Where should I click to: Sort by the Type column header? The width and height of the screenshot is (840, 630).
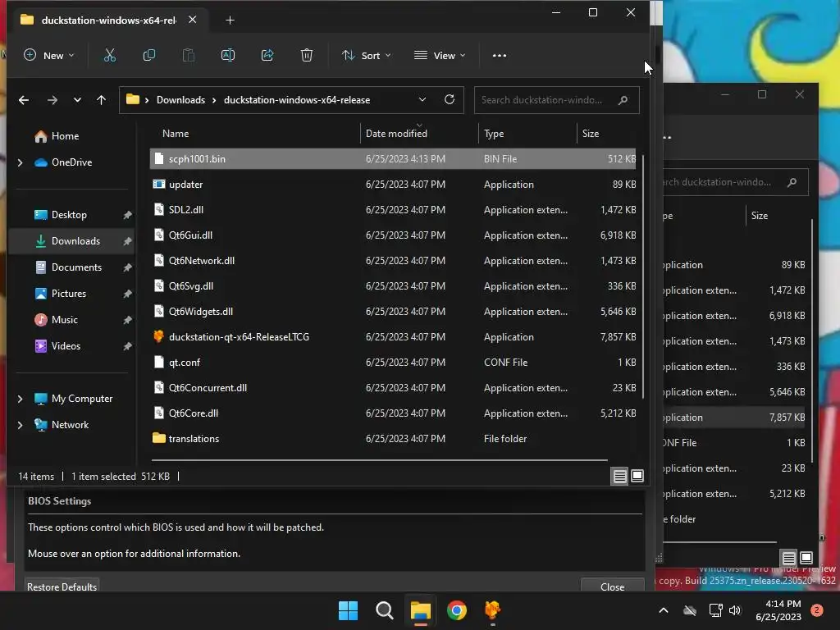click(494, 134)
